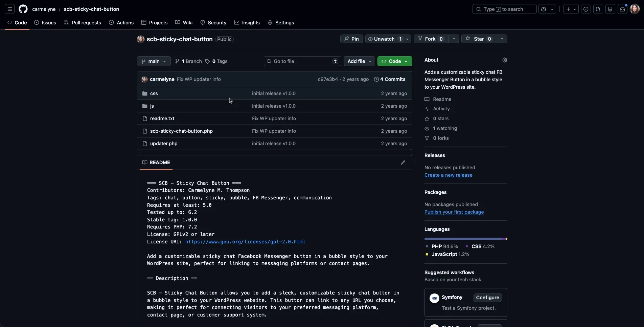Screen dimensions: 644x327
Task: Expand the main branch dropdown
Action: point(154,61)
